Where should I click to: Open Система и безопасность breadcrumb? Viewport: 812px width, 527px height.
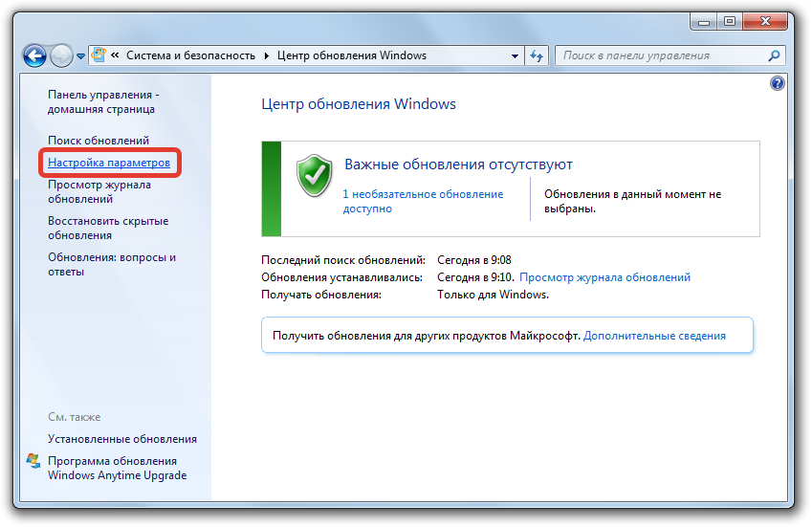pos(190,55)
